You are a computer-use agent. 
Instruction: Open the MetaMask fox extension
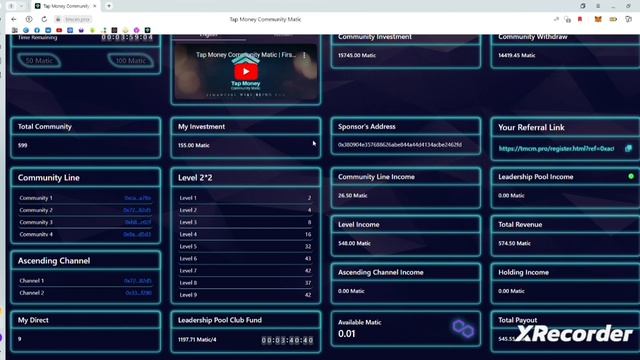(x=598, y=19)
